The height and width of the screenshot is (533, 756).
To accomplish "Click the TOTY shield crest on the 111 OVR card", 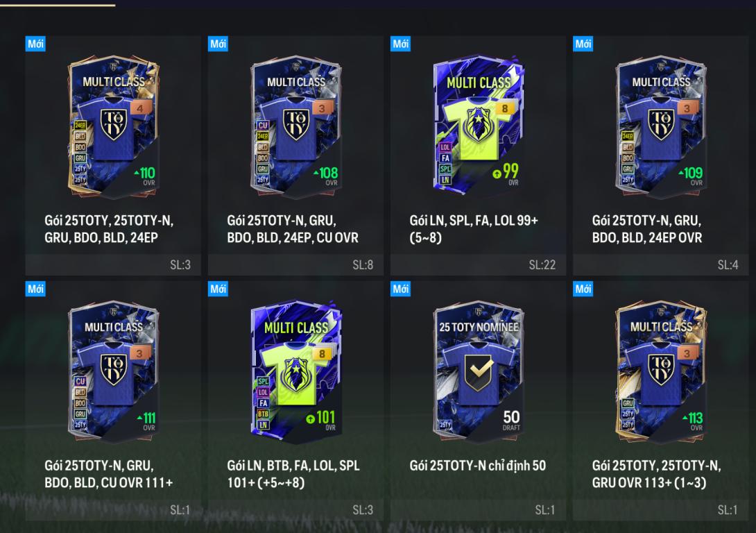I will tap(113, 369).
